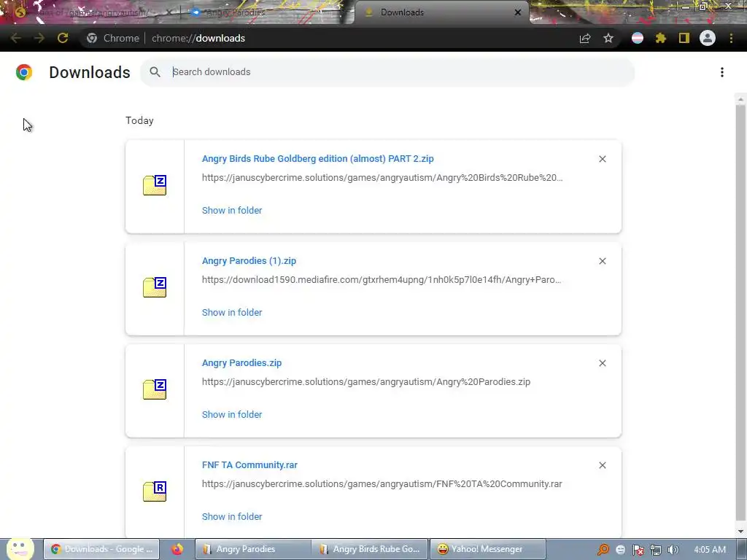This screenshot has height=560, width=747.
Task: Remove Angry Parodies.zip from list
Action: [602, 363]
